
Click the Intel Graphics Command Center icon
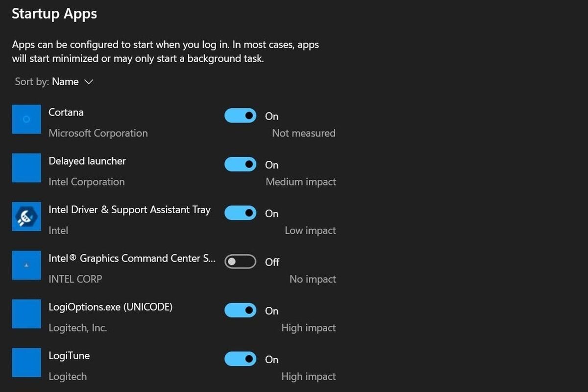point(26,265)
